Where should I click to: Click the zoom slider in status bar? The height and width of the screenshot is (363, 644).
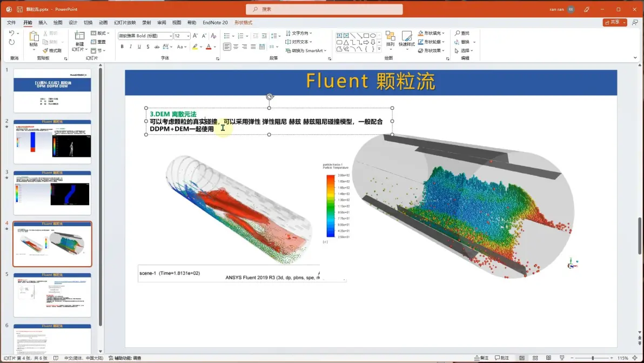(592, 358)
